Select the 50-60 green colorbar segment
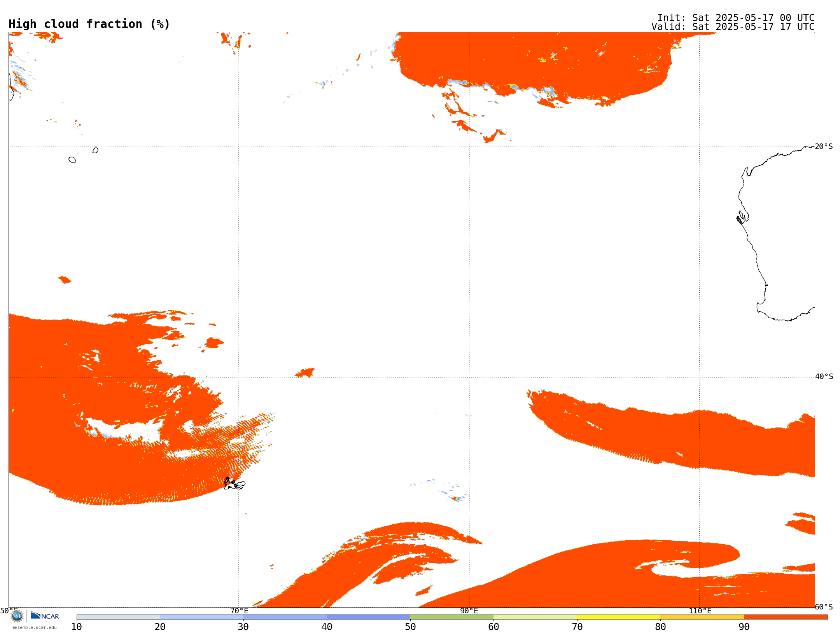The height and width of the screenshot is (632, 840). click(452, 617)
